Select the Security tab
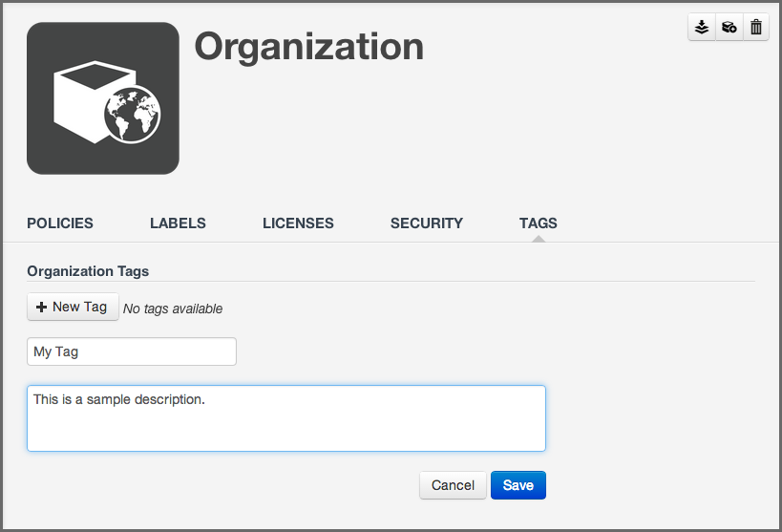782x532 pixels. pos(427,223)
